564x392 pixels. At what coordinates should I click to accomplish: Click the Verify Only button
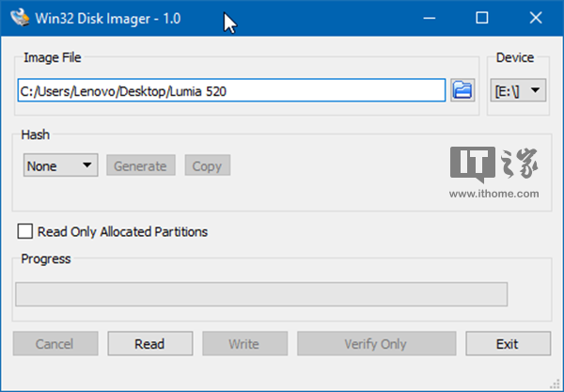pyautogui.click(x=376, y=344)
